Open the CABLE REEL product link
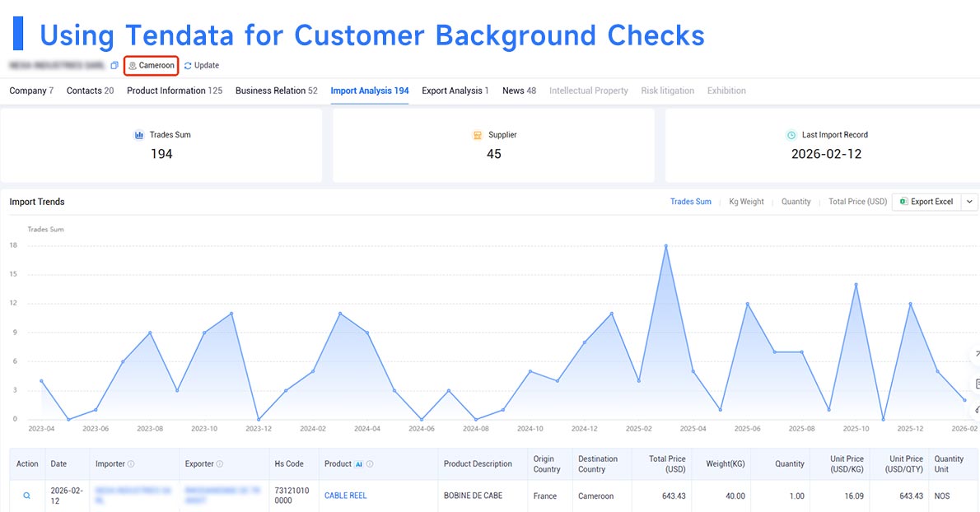 [345, 496]
